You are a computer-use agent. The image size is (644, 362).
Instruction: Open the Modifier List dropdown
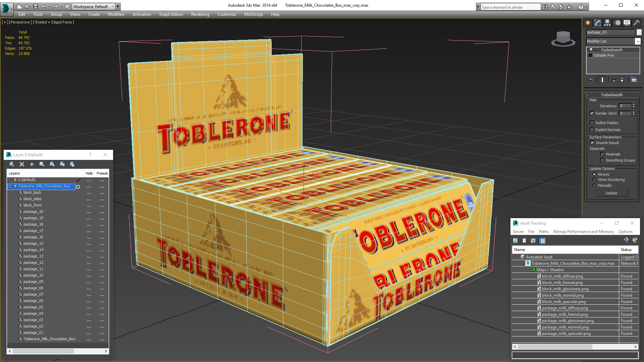(x=638, y=41)
